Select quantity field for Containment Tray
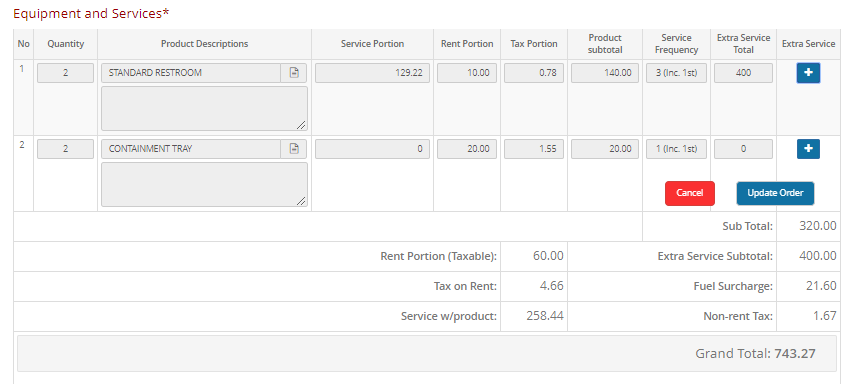 coord(66,149)
